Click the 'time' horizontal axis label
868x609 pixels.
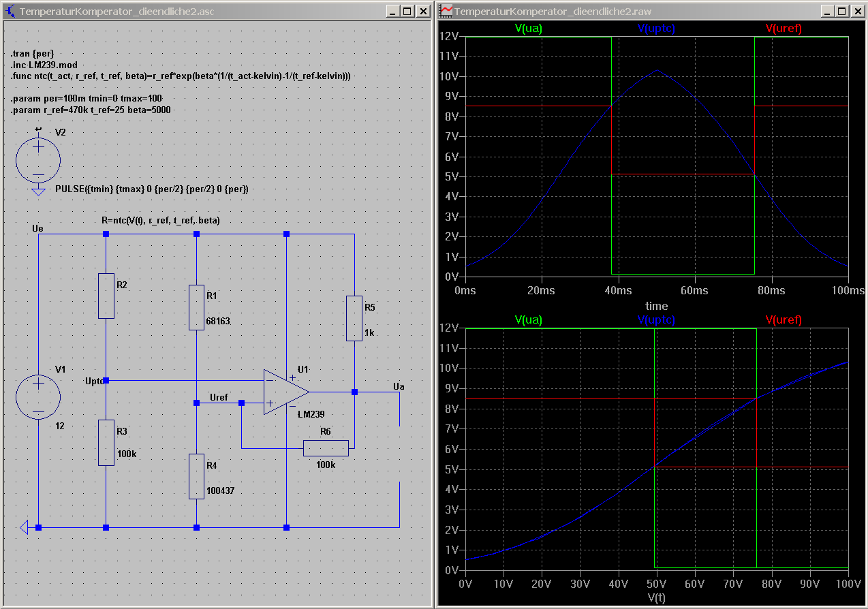click(x=657, y=306)
